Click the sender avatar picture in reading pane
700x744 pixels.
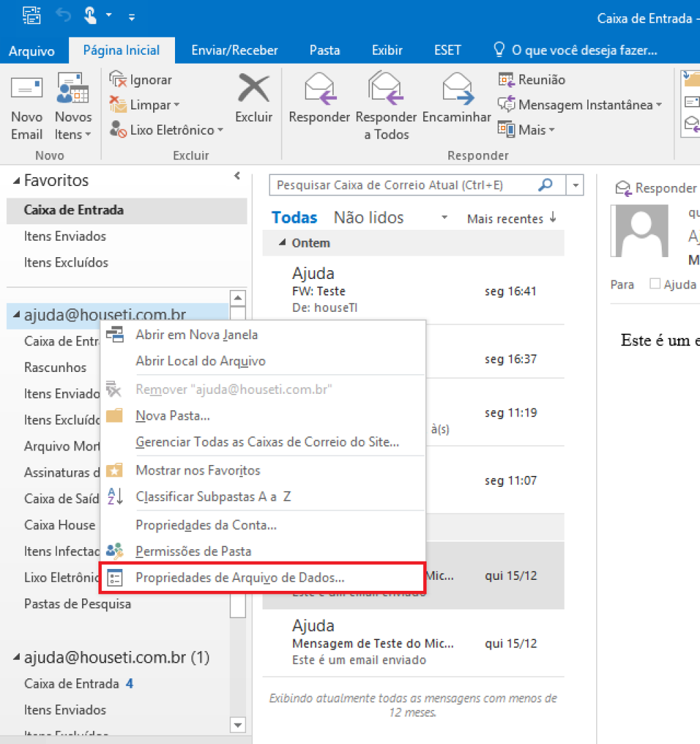[640, 230]
